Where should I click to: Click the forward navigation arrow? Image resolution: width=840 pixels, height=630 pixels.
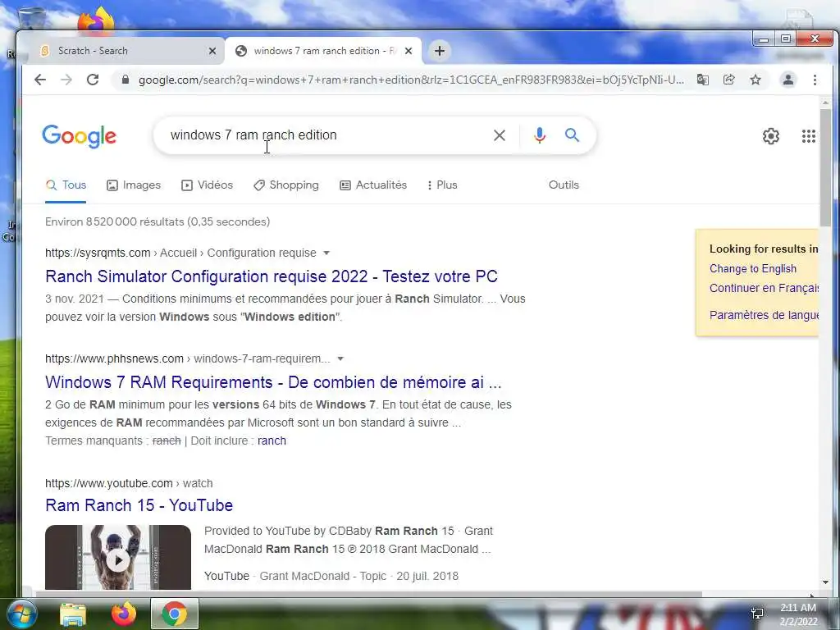66,80
